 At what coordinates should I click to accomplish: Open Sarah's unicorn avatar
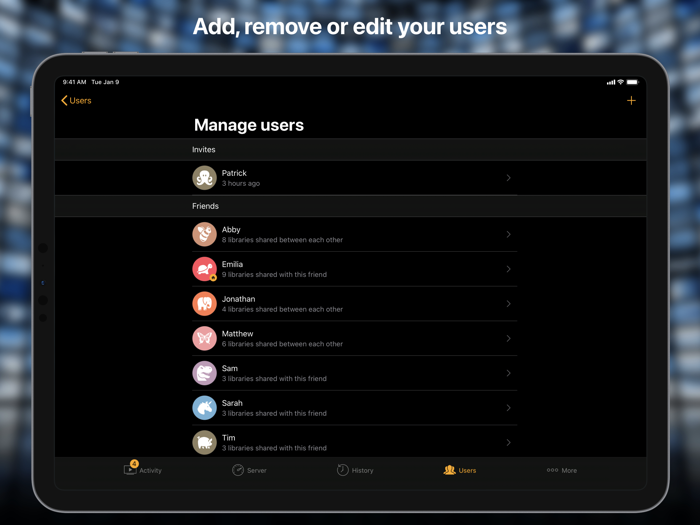click(x=204, y=408)
